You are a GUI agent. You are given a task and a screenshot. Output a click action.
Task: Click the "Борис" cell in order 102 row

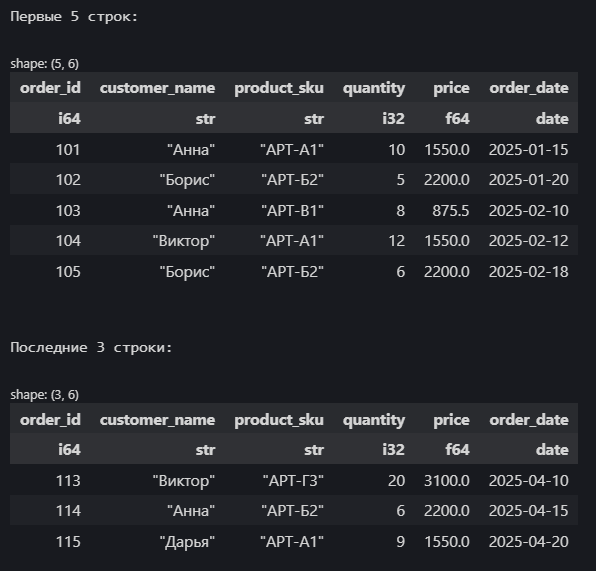click(x=187, y=179)
